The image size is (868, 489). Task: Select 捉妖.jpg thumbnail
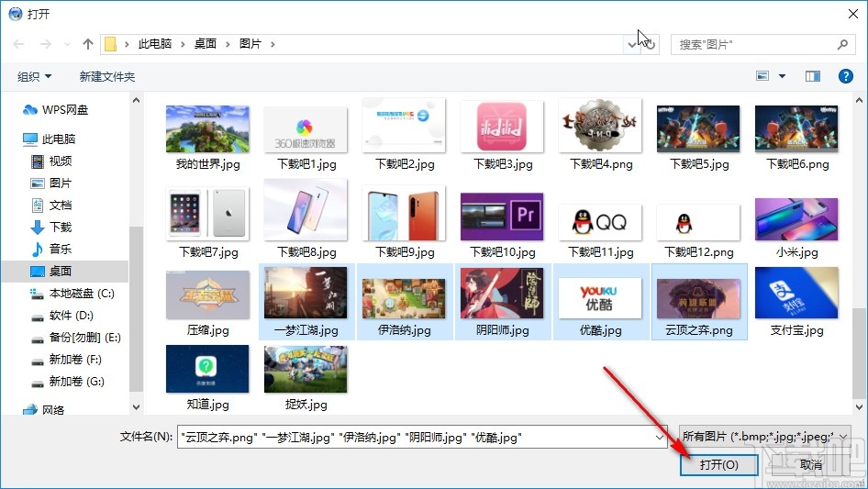click(x=306, y=369)
